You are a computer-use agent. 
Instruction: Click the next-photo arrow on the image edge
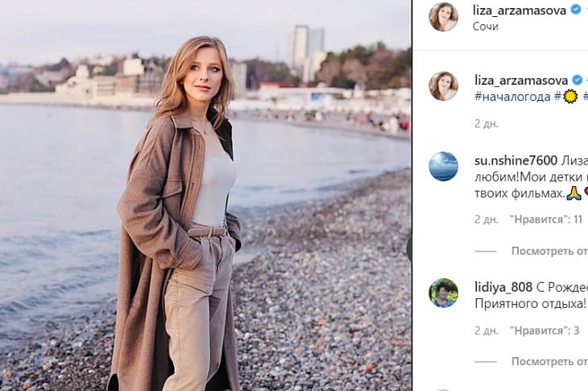click(x=409, y=248)
